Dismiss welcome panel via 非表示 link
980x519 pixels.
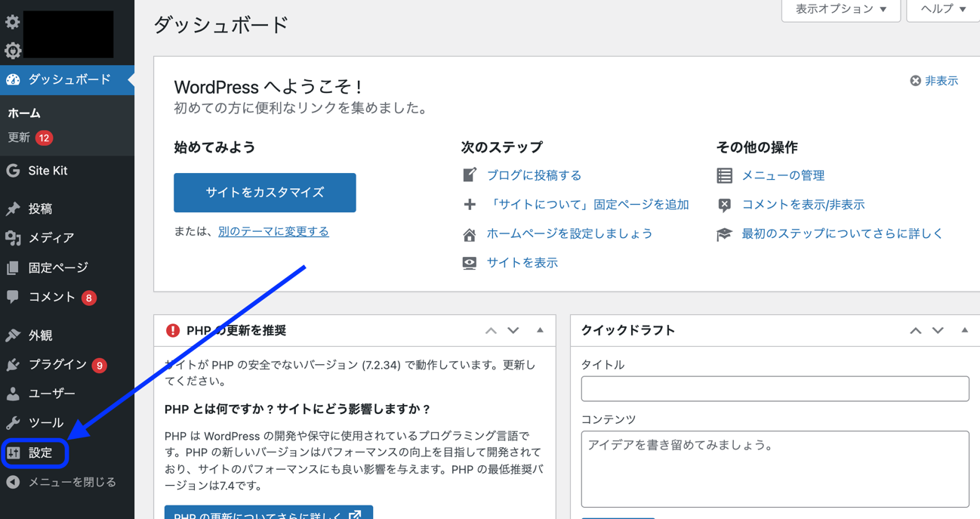[x=941, y=81]
